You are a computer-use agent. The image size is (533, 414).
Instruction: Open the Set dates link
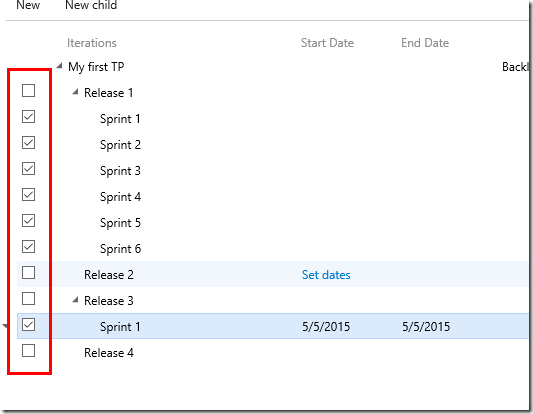[x=326, y=275]
